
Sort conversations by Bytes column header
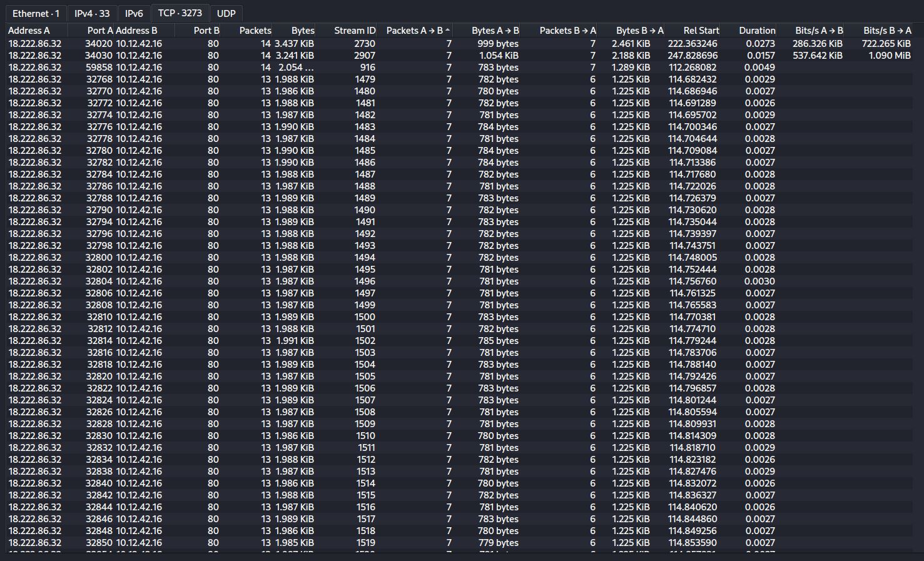pyautogui.click(x=294, y=30)
